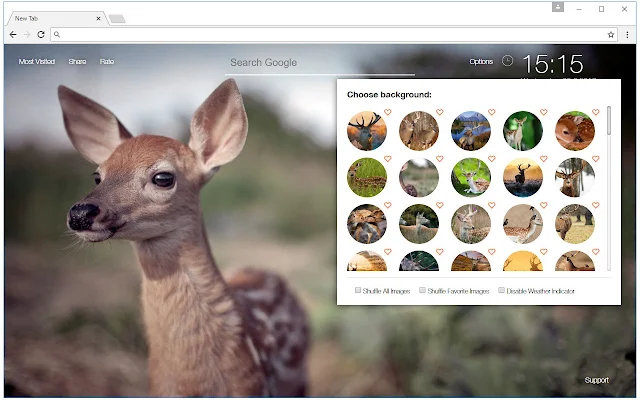Screen dimensions: 640x400
Task: Open the Chrome three-dot menu
Action: [627, 35]
